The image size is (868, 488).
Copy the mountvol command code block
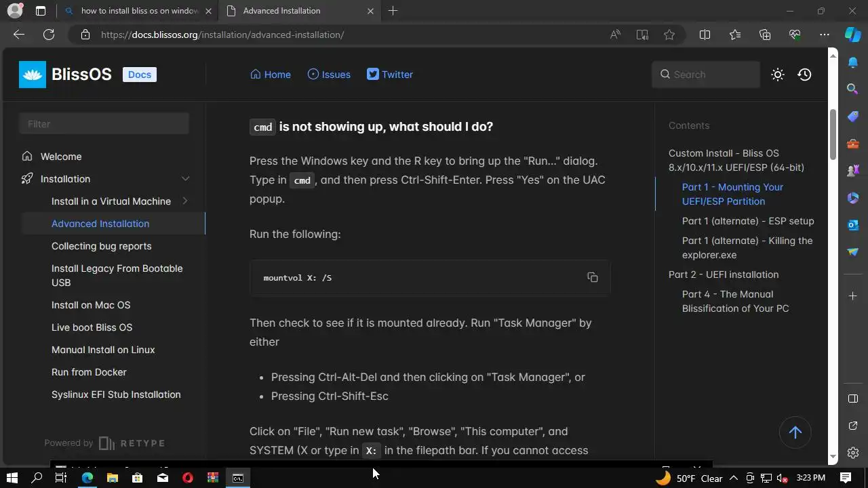pyautogui.click(x=592, y=277)
